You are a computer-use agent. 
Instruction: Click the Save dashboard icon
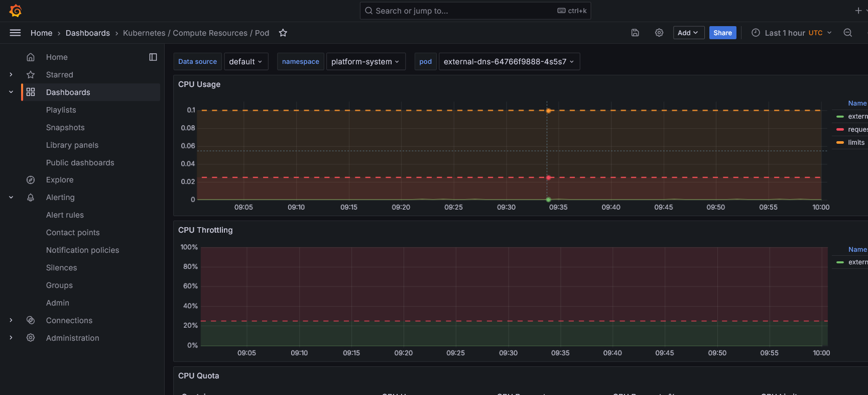coord(635,33)
